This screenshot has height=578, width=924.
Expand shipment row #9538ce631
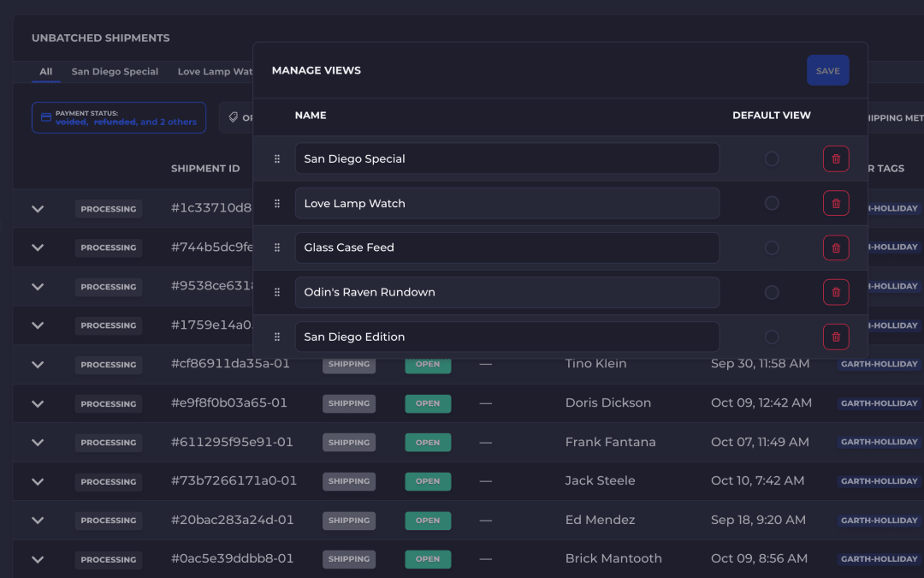(x=38, y=287)
